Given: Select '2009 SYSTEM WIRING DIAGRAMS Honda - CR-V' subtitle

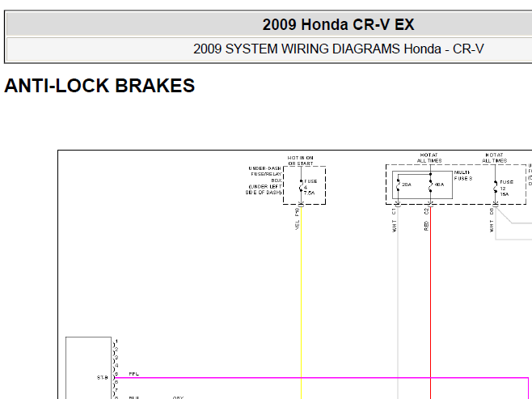Looking at the screenshot, I should coord(338,49).
